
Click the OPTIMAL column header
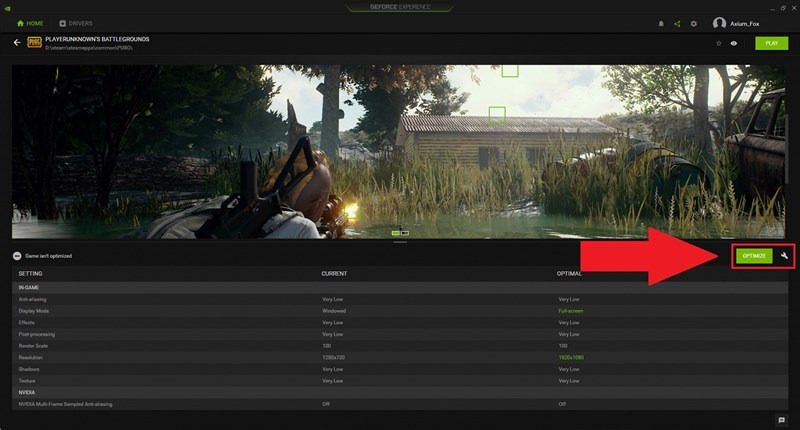pos(569,274)
